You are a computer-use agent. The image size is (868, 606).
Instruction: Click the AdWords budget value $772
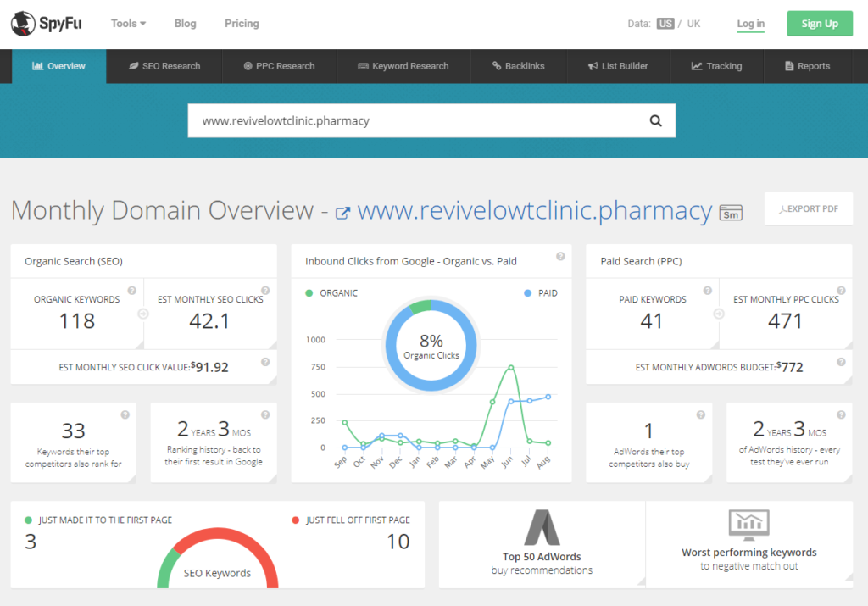pyautogui.click(x=789, y=367)
